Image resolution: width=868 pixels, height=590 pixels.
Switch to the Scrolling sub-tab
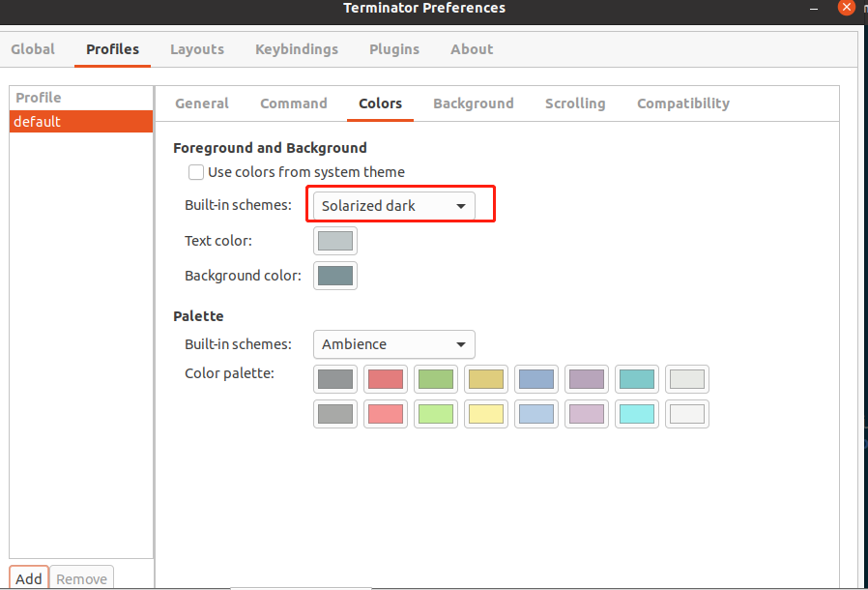point(575,103)
